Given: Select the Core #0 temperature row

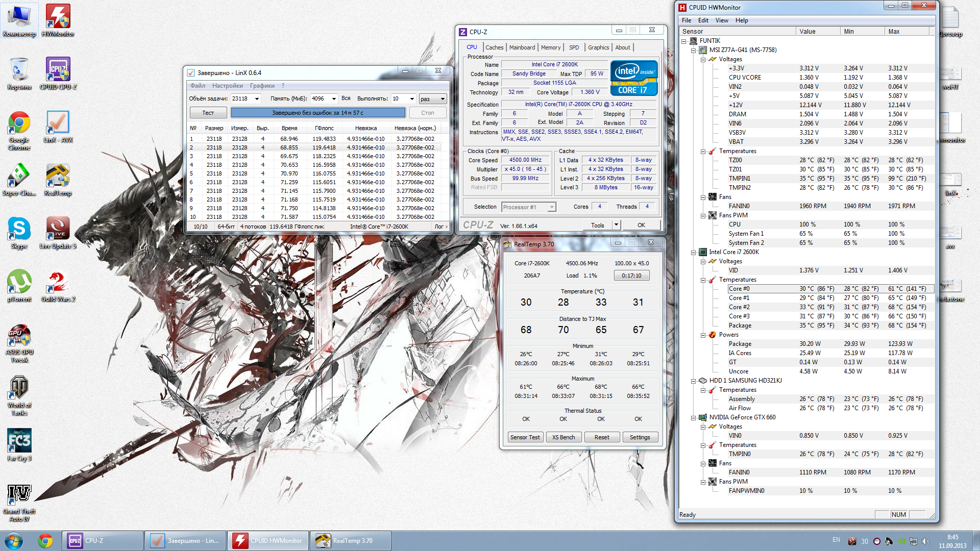Looking at the screenshot, I should (739, 289).
